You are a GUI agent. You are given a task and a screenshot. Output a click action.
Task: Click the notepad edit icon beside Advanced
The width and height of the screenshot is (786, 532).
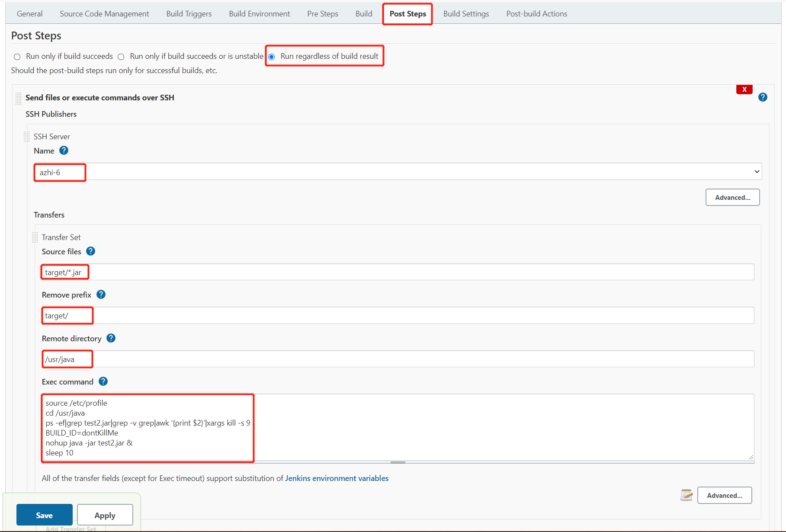(x=686, y=495)
